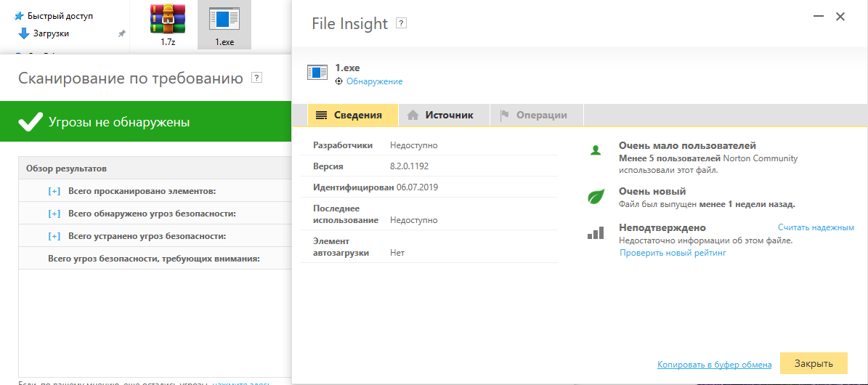Switch to the Сведения tab
Image resolution: width=868 pixels, height=385 pixels.
[x=352, y=115]
